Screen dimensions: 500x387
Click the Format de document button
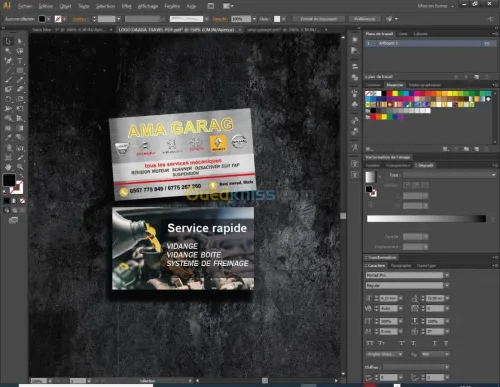[318, 19]
